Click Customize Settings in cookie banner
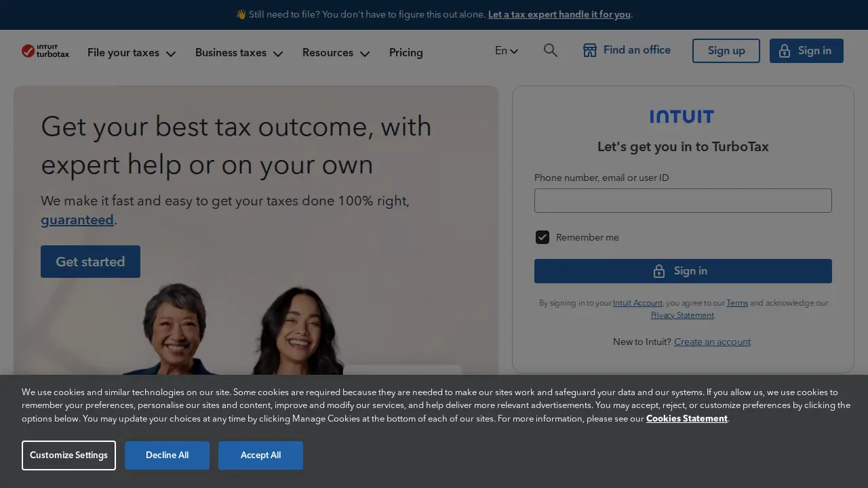 coord(68,455)
